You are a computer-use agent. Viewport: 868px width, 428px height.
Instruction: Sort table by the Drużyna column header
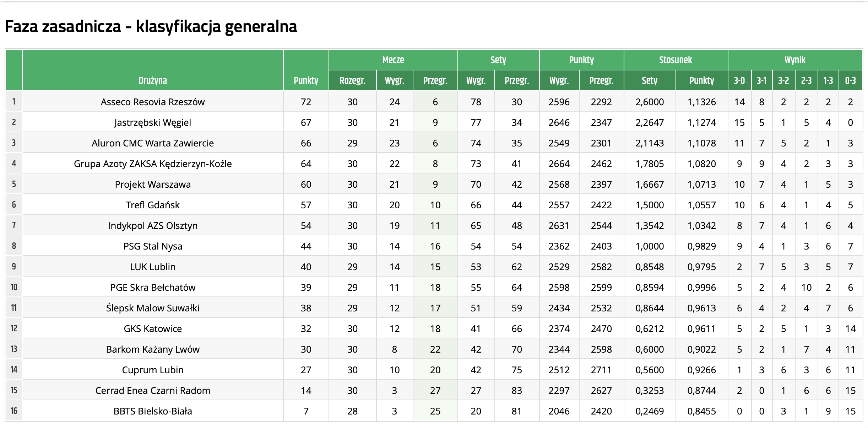(x=153, y=81)
